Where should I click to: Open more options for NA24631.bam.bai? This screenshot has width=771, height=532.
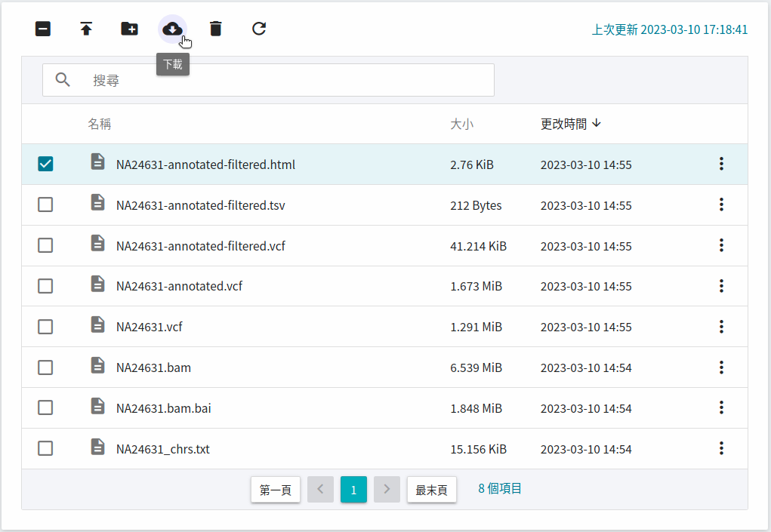721,407
